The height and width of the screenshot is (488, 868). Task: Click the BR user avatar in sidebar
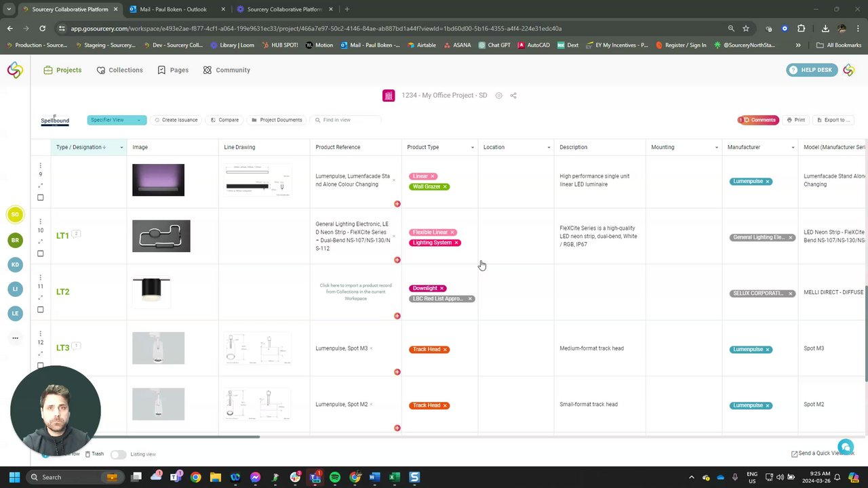(15, 240)
